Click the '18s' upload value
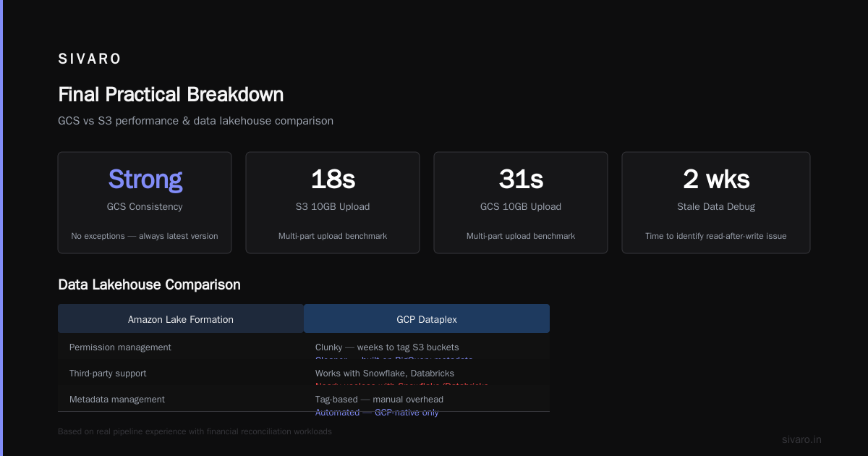This screenshot has height=456, width=868. coord(333,179)
